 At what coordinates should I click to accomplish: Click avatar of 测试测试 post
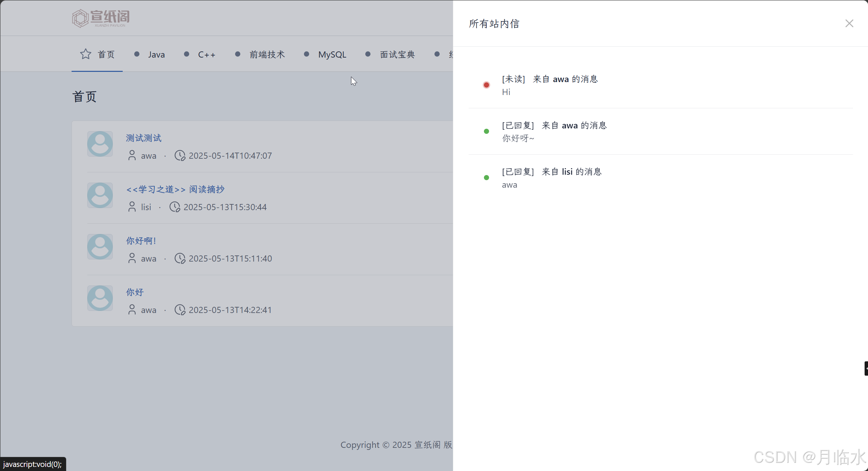[100, 144]
